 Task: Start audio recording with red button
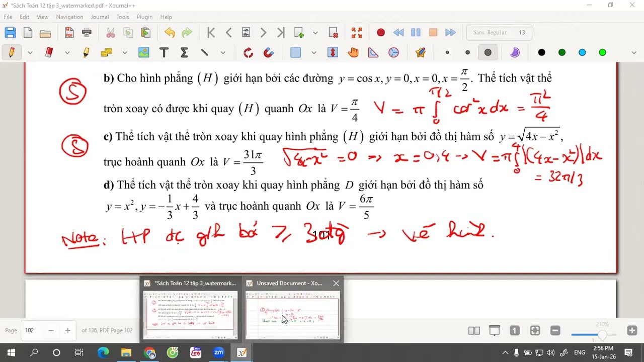click(x=381, y=33)
